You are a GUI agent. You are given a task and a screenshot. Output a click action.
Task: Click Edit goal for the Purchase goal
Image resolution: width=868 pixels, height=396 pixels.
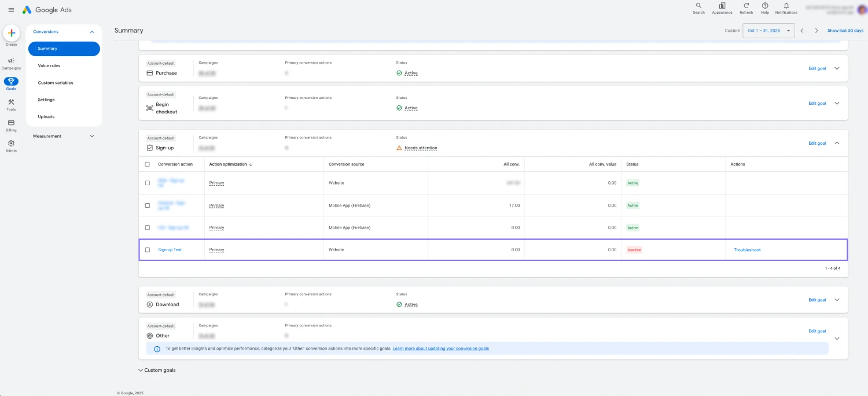click(816, 68)
